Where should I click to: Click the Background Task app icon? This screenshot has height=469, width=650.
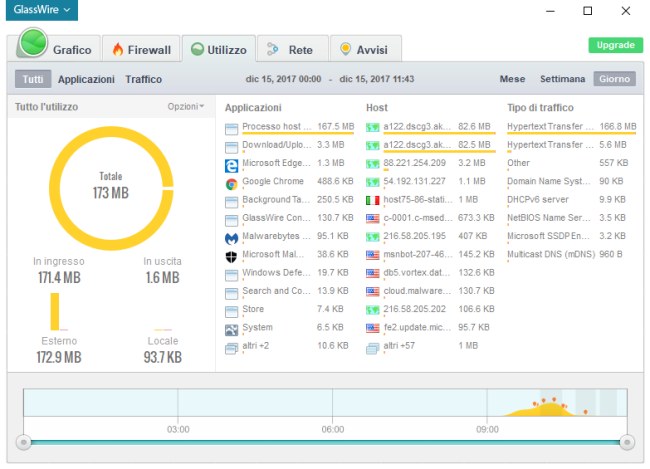231,202
